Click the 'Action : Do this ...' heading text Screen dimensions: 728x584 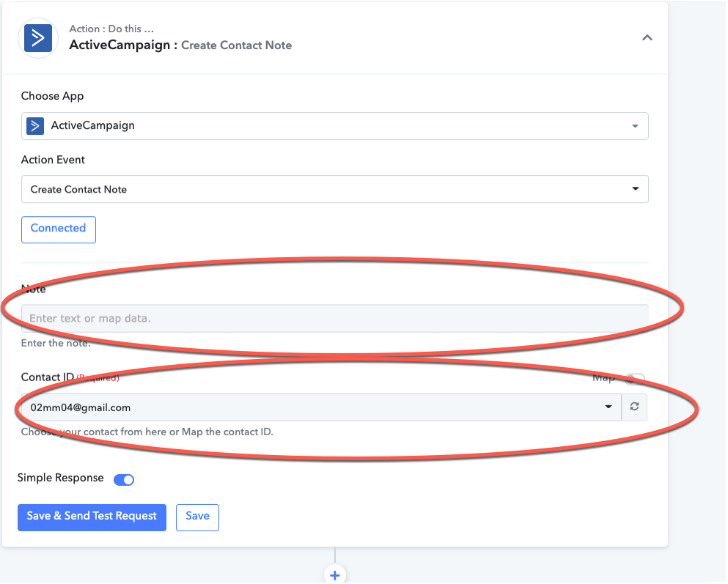[x=111, y=29]
